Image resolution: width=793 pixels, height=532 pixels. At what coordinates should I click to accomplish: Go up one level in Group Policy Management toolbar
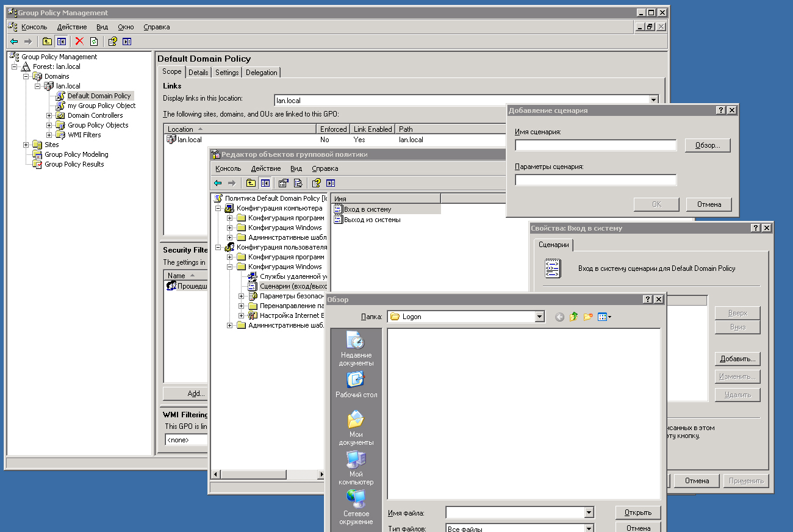pos(47,41)
